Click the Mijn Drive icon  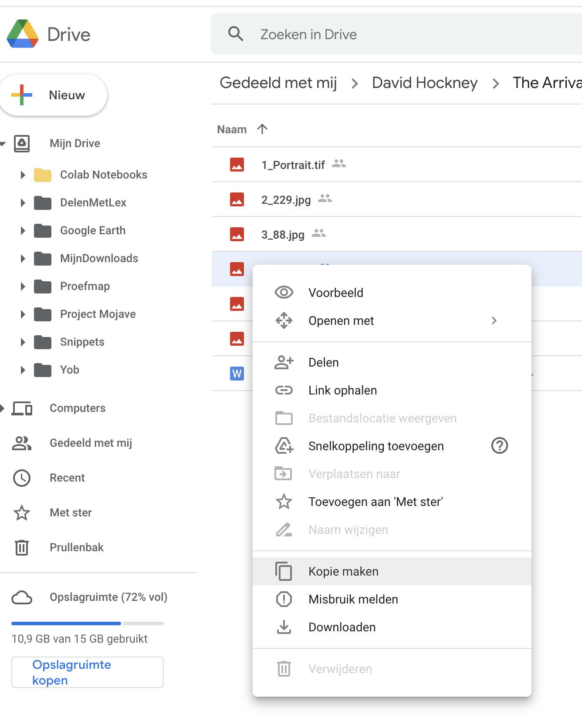[x=22, y=143]
